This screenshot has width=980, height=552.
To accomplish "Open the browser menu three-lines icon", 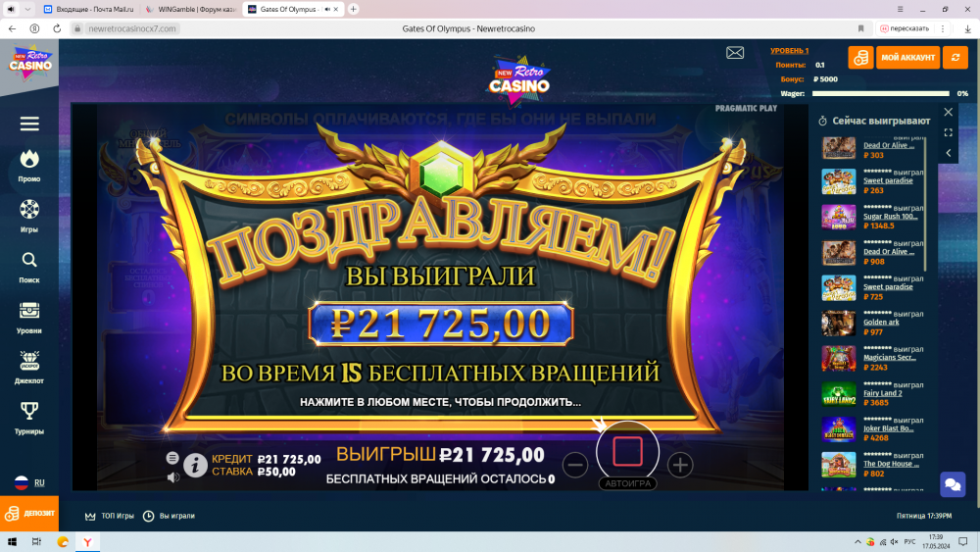I will pyautogui.click(x=900, y=10).
